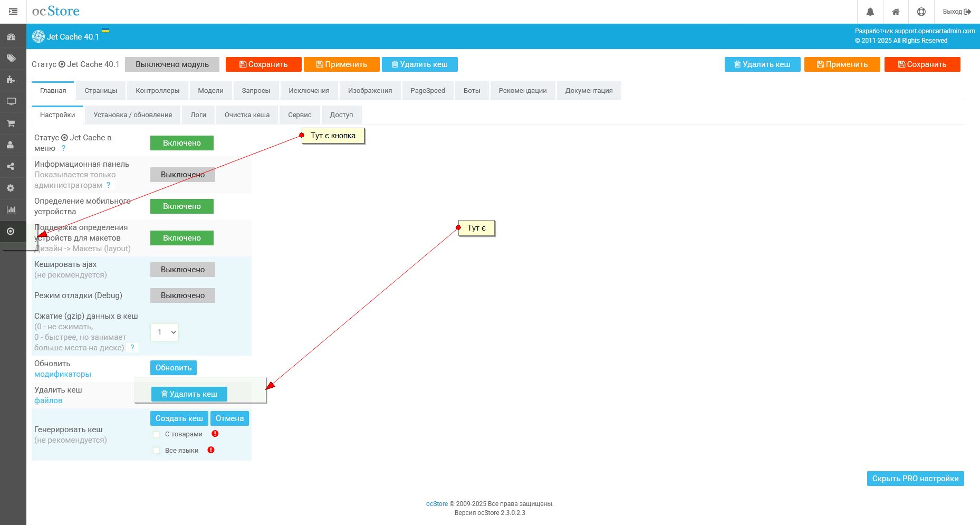Open the 'Рекомендации' tab

(x=523, y=91)
